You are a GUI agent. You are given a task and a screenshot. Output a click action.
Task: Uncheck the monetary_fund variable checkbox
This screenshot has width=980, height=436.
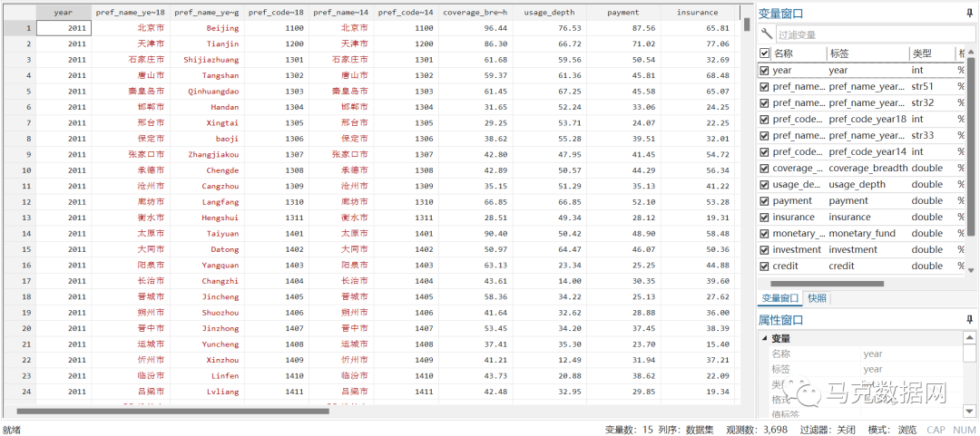click(764, 234)
